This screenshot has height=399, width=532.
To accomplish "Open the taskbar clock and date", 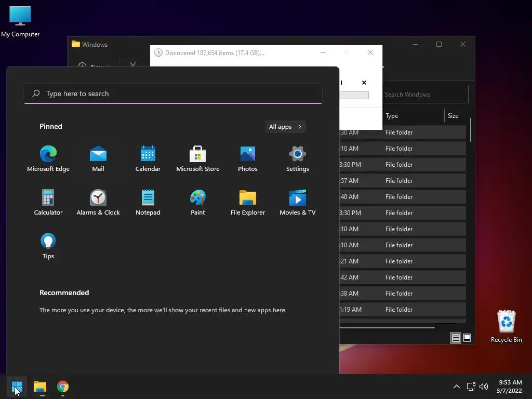I will pos(509,387).
